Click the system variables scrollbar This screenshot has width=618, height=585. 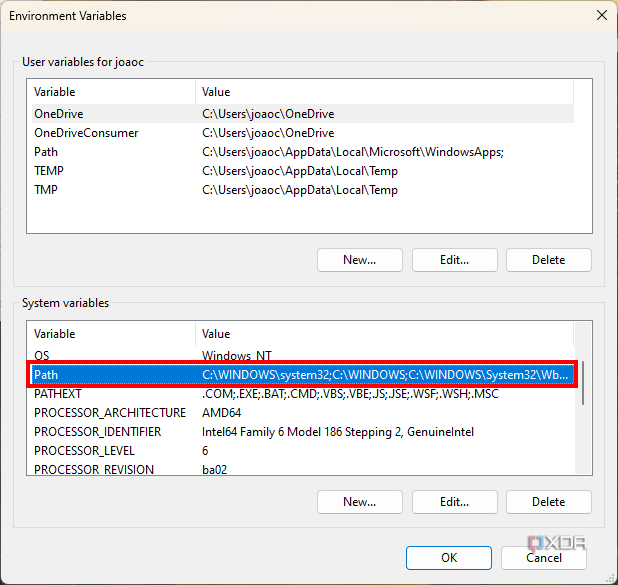(x=584, y=383)
